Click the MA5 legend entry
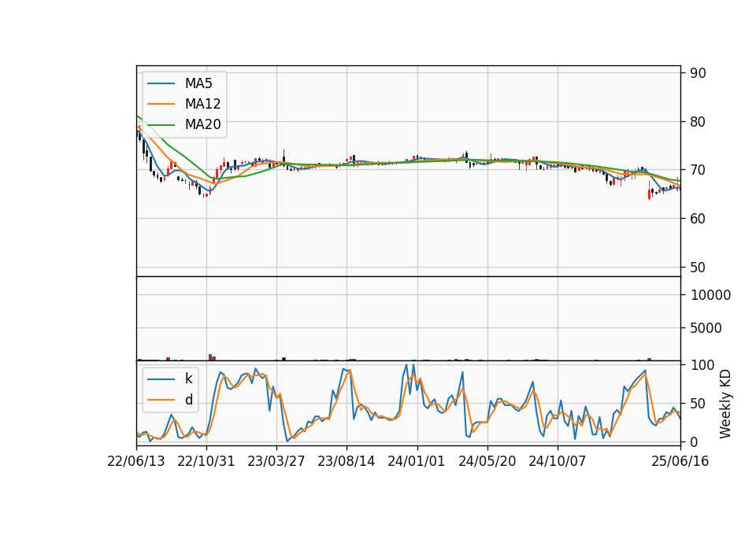 [x=180, y=83]
